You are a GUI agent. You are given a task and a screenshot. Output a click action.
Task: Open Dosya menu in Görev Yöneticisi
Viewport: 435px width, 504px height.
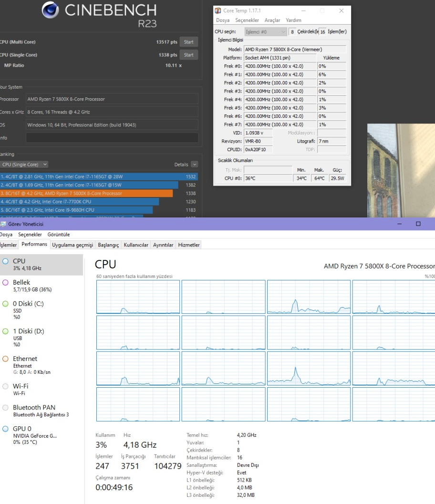(x=6, y=235)
